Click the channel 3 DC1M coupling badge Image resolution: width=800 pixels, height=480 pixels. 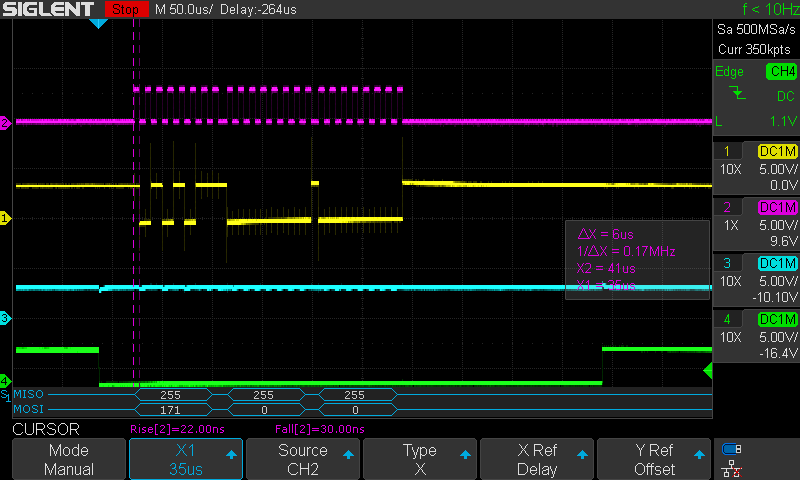tap(778, 264)
